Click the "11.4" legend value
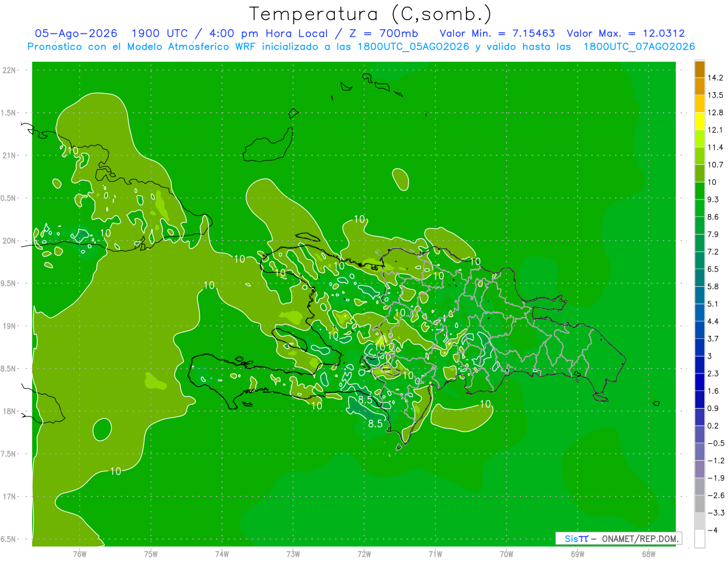This screenshot has width=728, height=562. (715, 147)
